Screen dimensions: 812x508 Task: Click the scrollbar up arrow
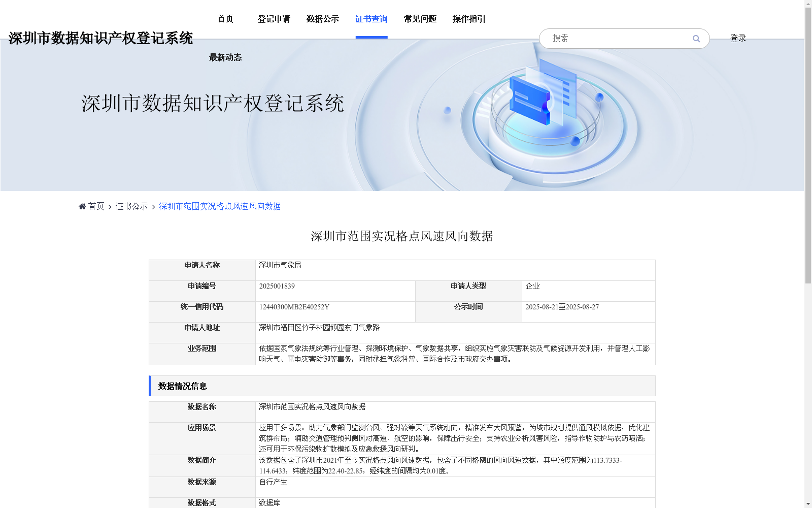tap(808, 4)
